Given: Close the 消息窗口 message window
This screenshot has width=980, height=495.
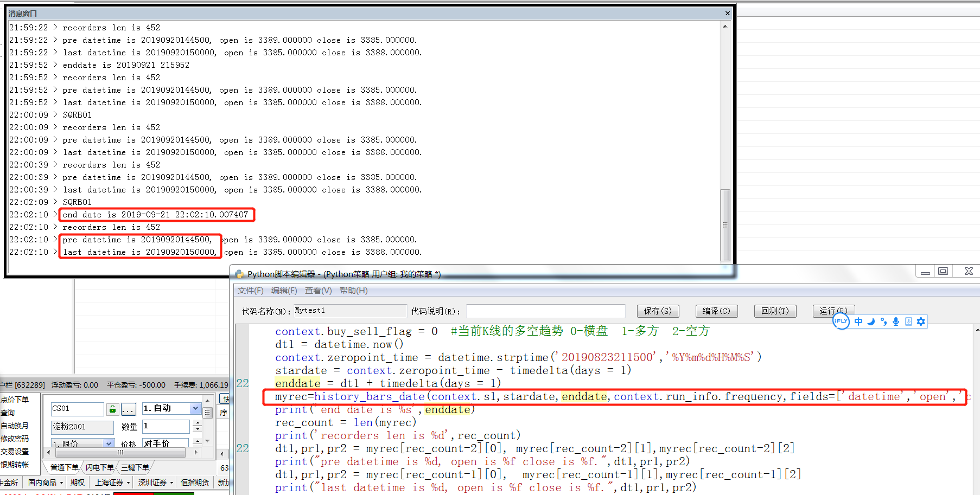Looking at the screenshot, I should [x=727, y=13].
